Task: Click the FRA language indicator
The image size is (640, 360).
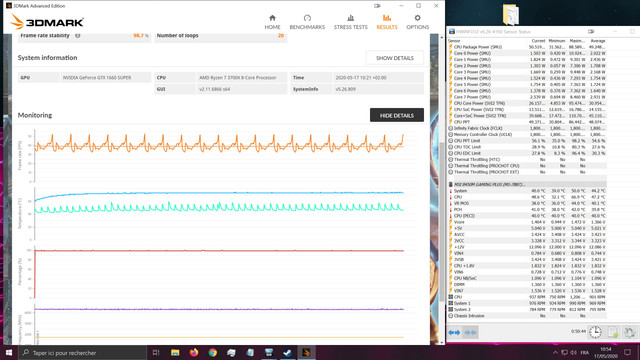Action: coord(584,352)
